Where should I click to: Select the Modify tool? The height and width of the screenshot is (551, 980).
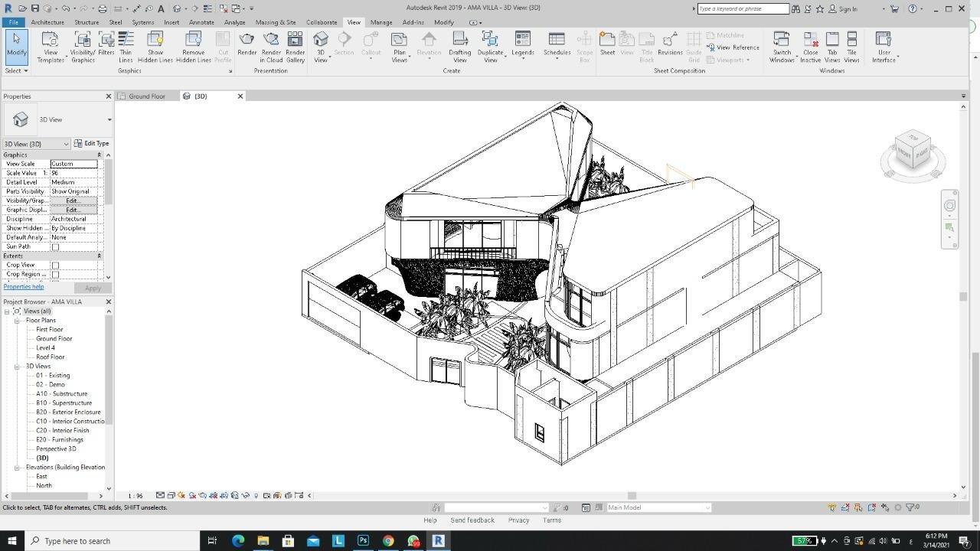point(16,47)
